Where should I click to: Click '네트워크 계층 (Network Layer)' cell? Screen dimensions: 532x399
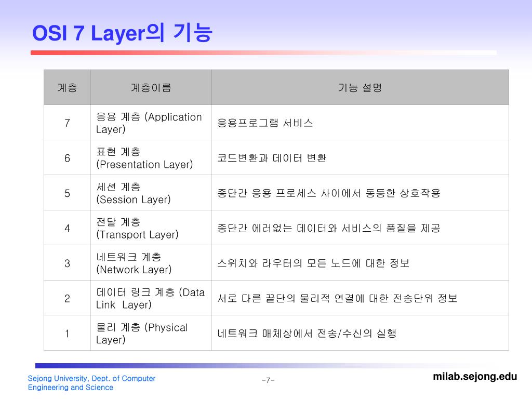[151, 263]
